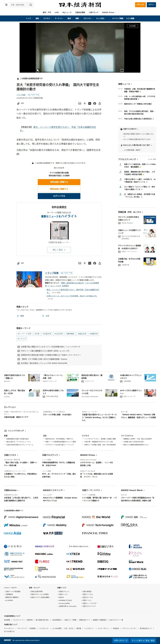Viewport: 160px width, 644px height.
Task: Open NIKKEI GX logo link
Action: pyautogui.click(x=134, y=517)
